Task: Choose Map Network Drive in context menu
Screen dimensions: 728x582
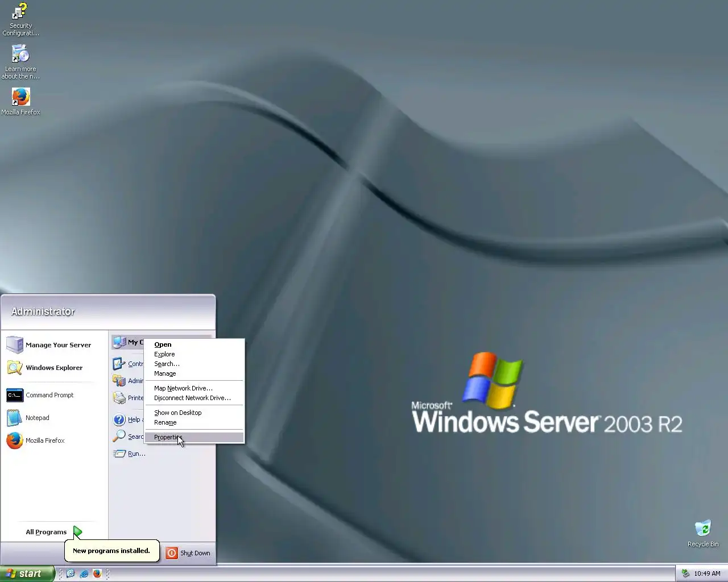Action: [x=194, y=388]
